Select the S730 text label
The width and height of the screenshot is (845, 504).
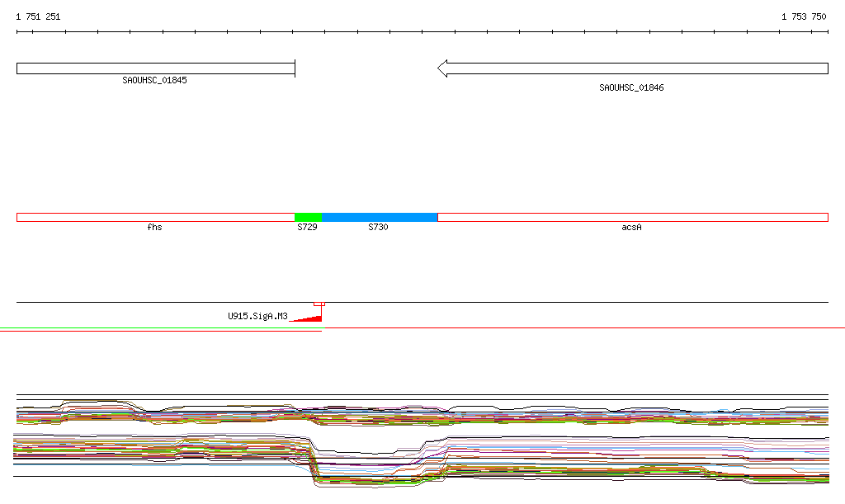[378, 227]
